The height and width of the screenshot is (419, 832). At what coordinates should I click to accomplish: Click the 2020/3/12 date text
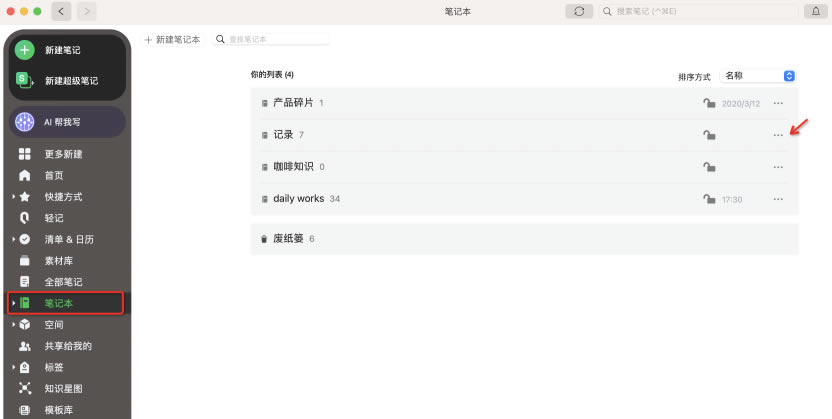point(741,103)
